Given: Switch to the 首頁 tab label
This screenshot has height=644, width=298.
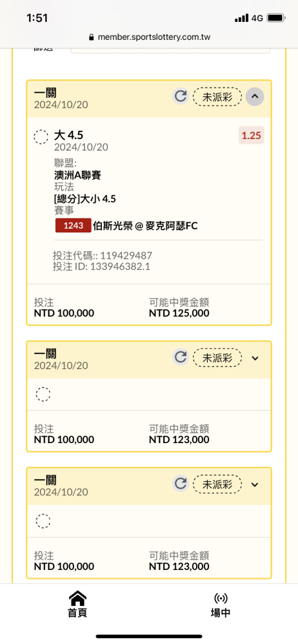Looking at the screenshot, I should pos(77,612).
